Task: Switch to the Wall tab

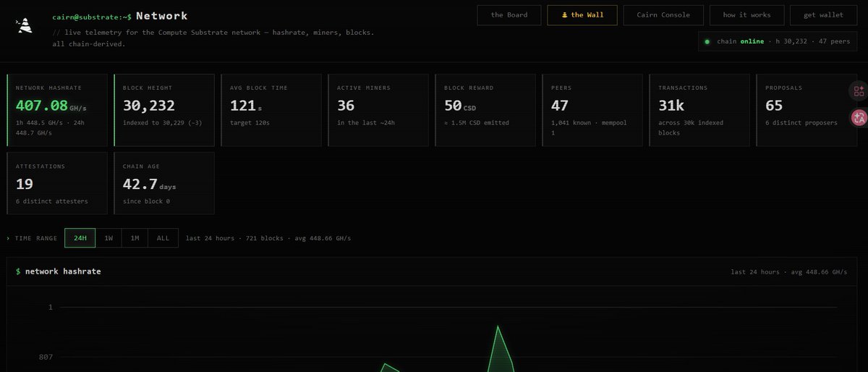Action: click(582, 15)
